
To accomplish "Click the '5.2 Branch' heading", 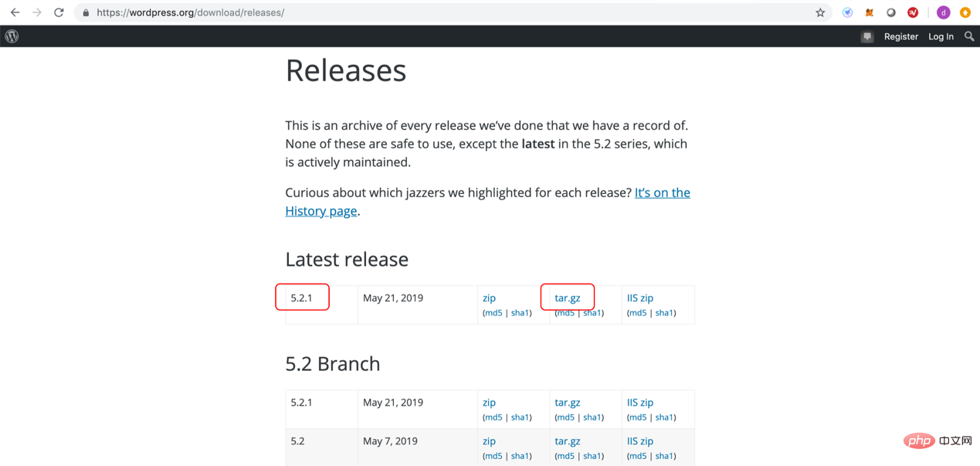I will click(x=333, y=363).
